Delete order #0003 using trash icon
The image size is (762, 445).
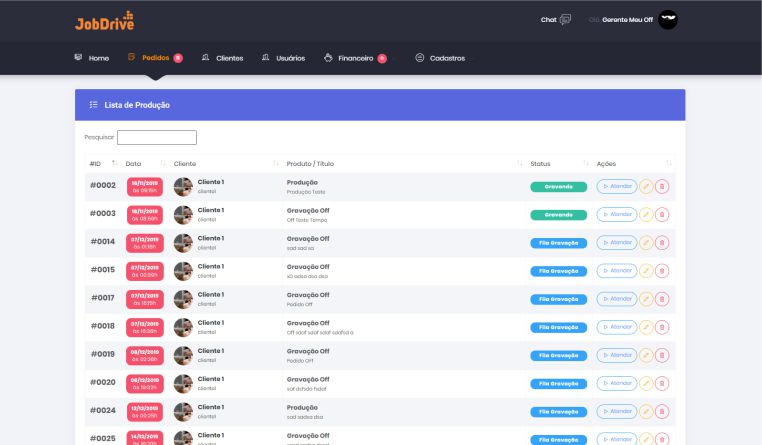(x=662, y=214)
